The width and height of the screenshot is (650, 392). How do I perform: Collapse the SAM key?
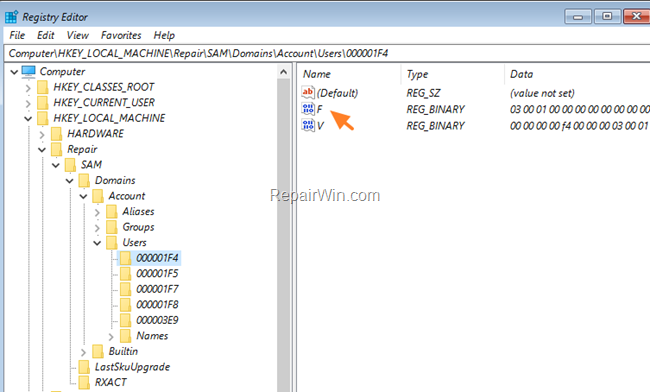click(x=56, y=165)
